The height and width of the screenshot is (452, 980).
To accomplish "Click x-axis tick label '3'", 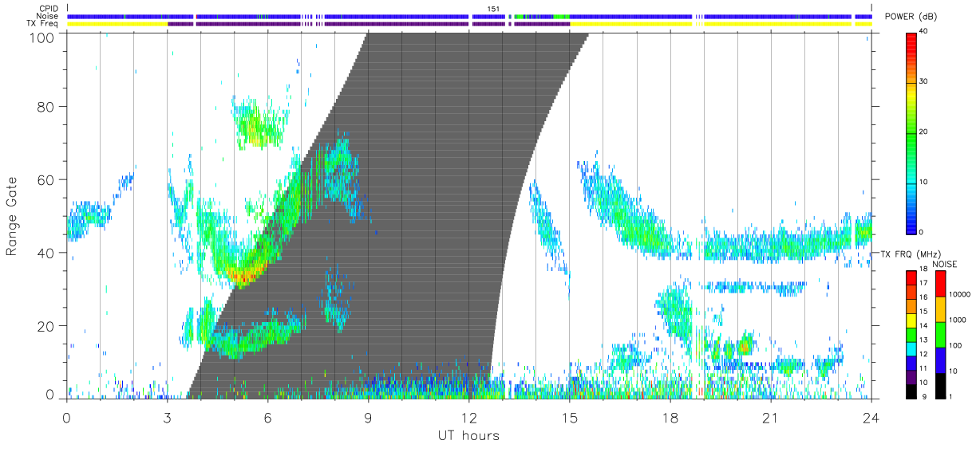I will pyautogui.click(x=167, y=418).
